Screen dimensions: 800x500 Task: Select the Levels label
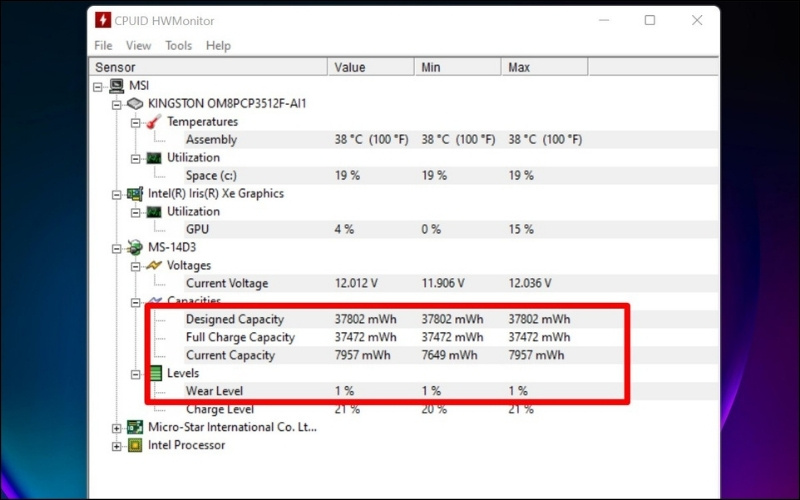[183, 373]
